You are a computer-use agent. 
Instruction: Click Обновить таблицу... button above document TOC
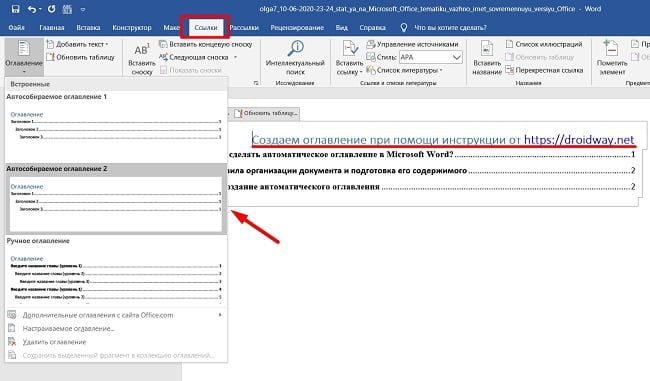tap(266, 113)
